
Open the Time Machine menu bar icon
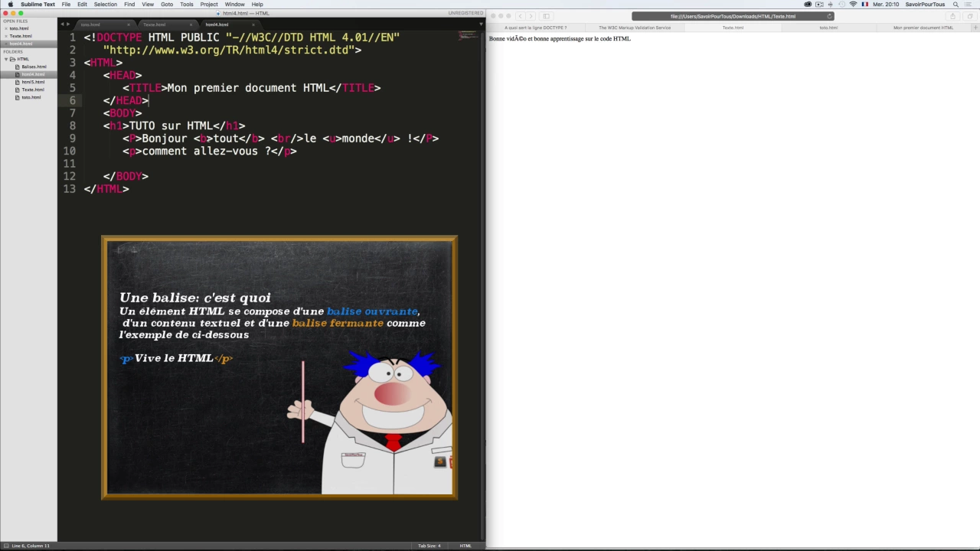click(x=841, y=5)
